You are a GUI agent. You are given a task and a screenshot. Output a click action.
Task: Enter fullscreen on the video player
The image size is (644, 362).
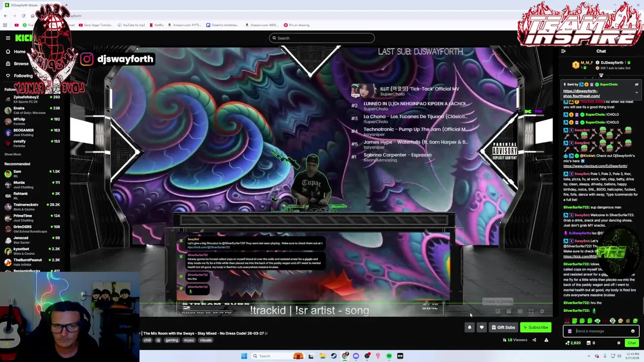coord(531,311)
